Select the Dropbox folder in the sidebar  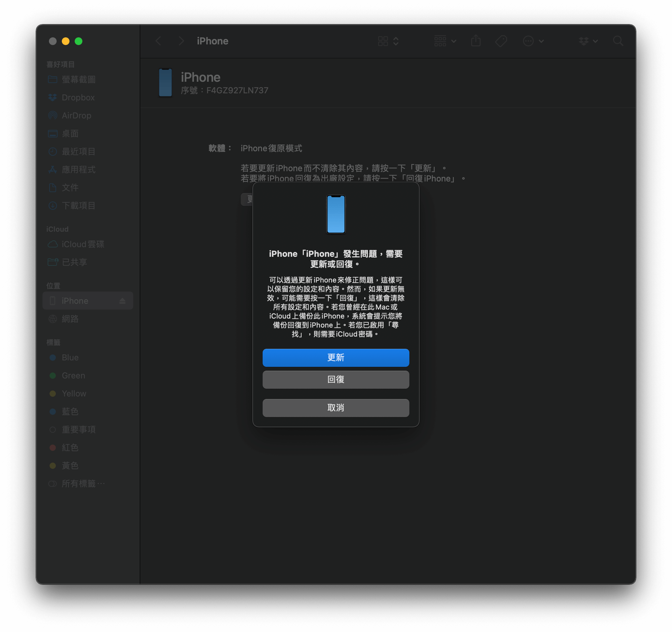(x=78, y=98)
